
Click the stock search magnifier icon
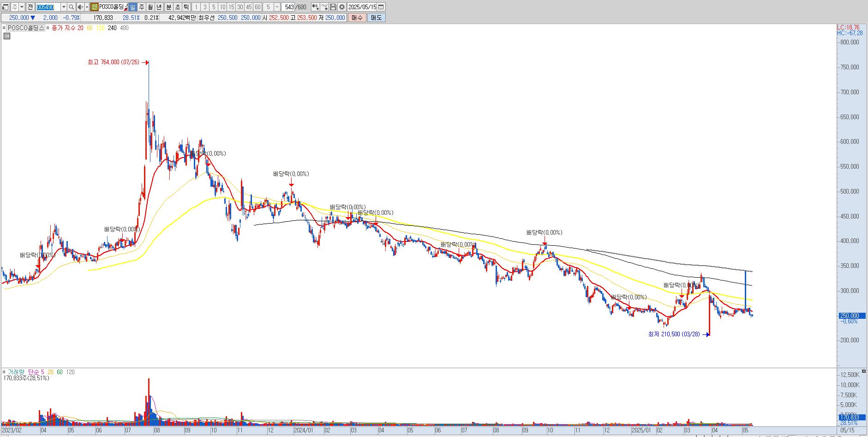pyautogui.click(x=72, y=7)
